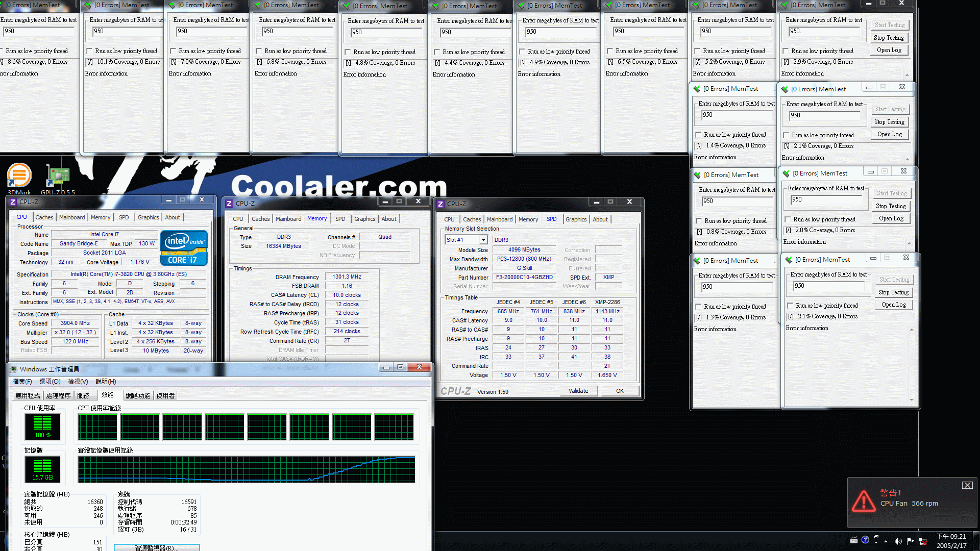
Task: Toggle low priority thread in the 4.9% coverage MemTest
Action: tap(523, 52)
